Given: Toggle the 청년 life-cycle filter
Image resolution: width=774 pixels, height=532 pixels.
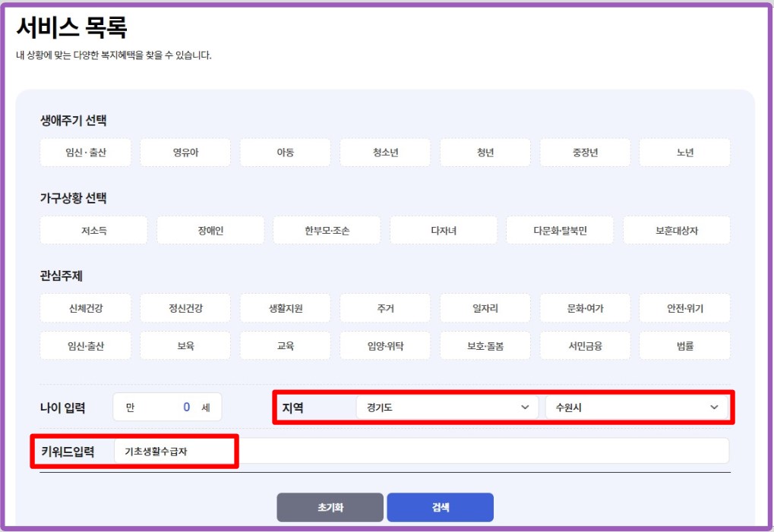Looking at the screenshot, I should [x=485, y=153].
